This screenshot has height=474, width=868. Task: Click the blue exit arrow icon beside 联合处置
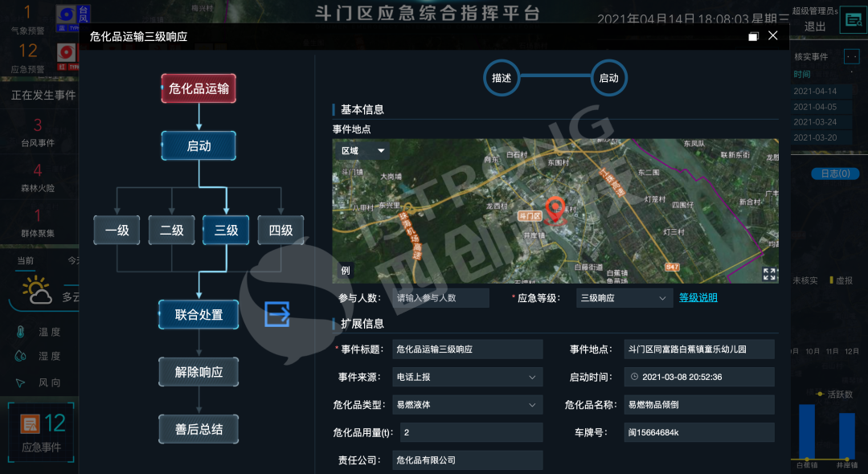[x=277, y=315]
